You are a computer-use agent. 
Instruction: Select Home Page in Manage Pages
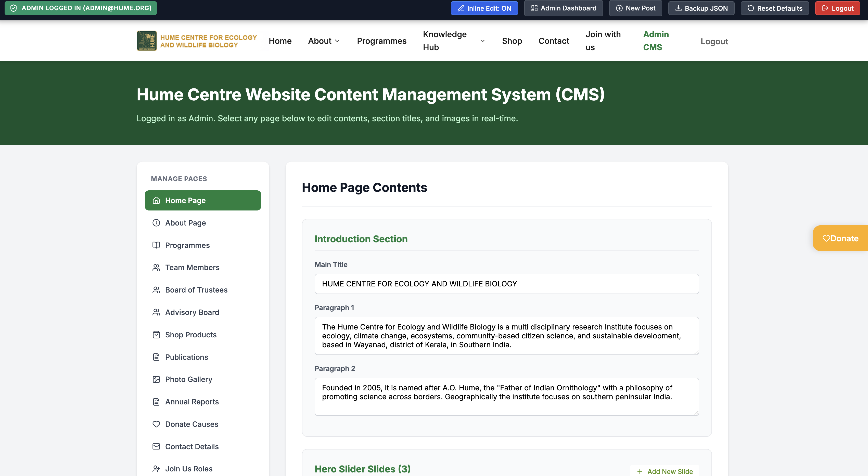coord(203,200)
